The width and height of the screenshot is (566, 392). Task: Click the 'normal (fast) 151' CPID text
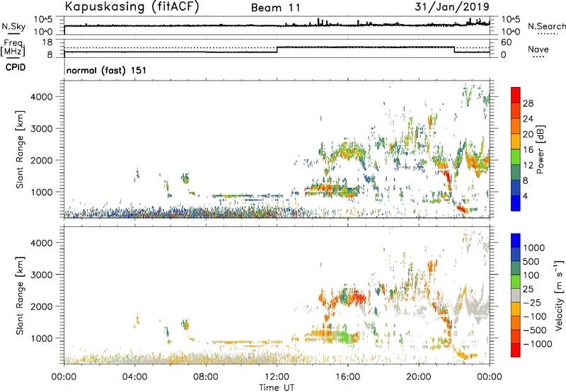point(107,70)
